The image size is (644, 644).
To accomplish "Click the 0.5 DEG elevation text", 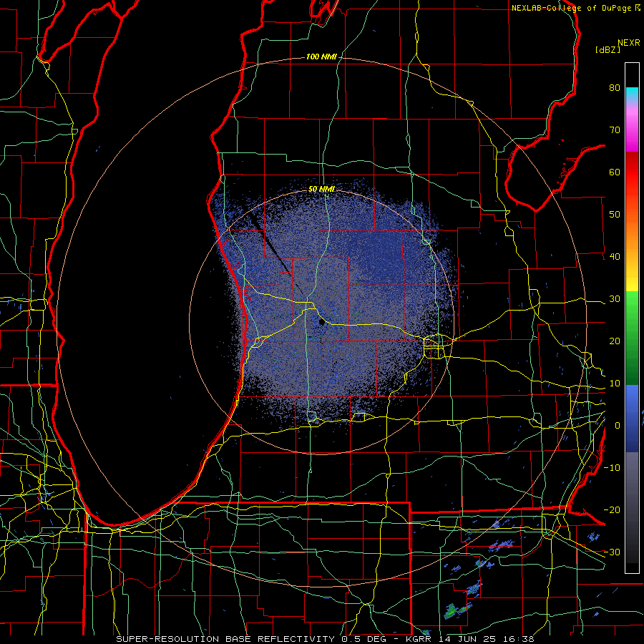I will [x=366, y=639].
